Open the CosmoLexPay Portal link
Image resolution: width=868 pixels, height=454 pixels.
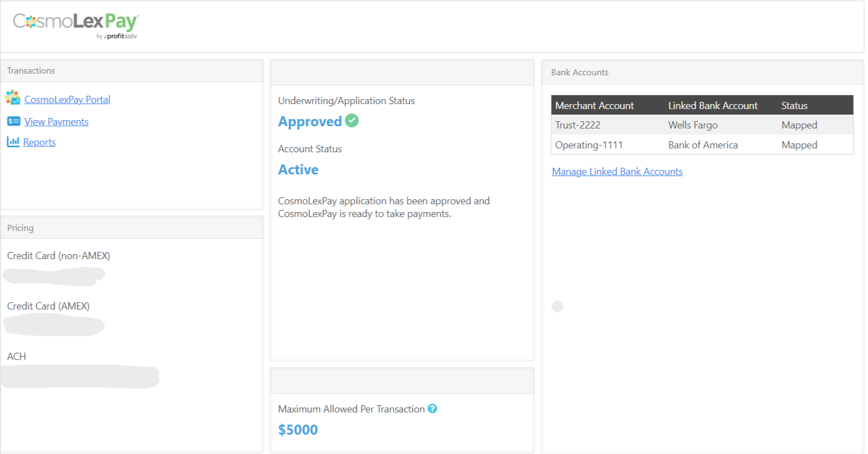[x=67, y=100]
